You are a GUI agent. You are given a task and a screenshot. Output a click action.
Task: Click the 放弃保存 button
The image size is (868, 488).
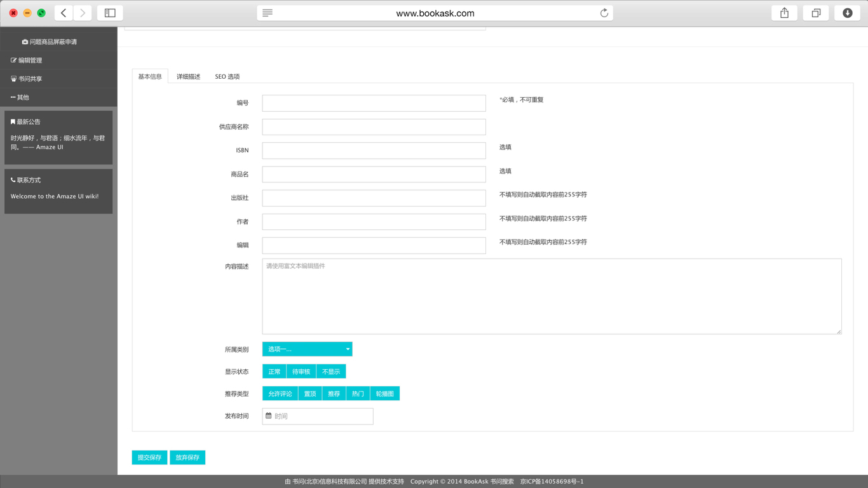(187, 457)
